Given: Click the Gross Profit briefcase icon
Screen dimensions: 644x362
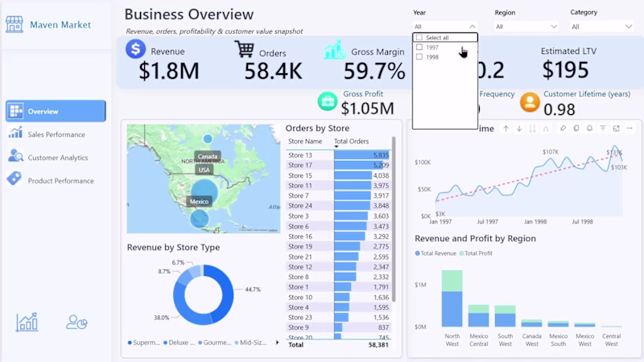Looking at the screenshot, I should (x=328, y=101).
